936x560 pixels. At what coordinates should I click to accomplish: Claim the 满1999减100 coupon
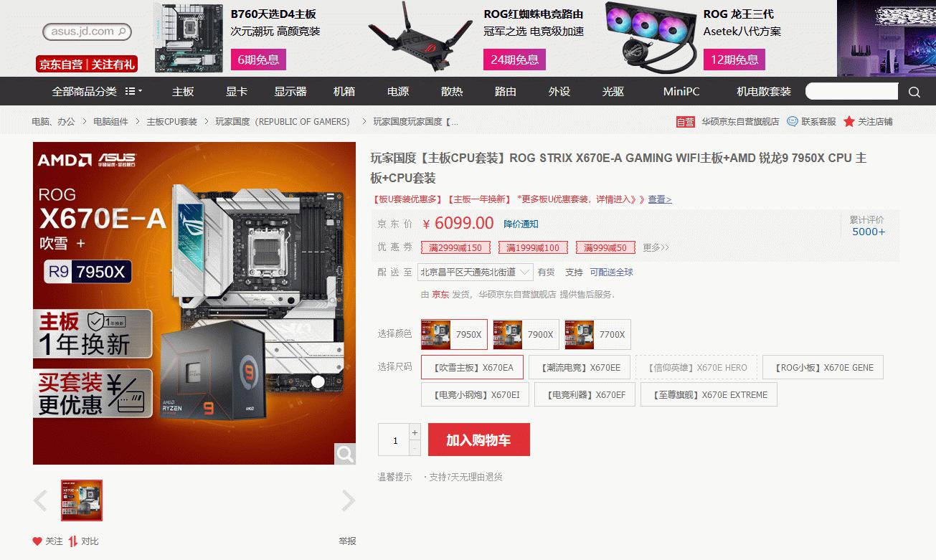pyautogui.click(x=533, y=247)
